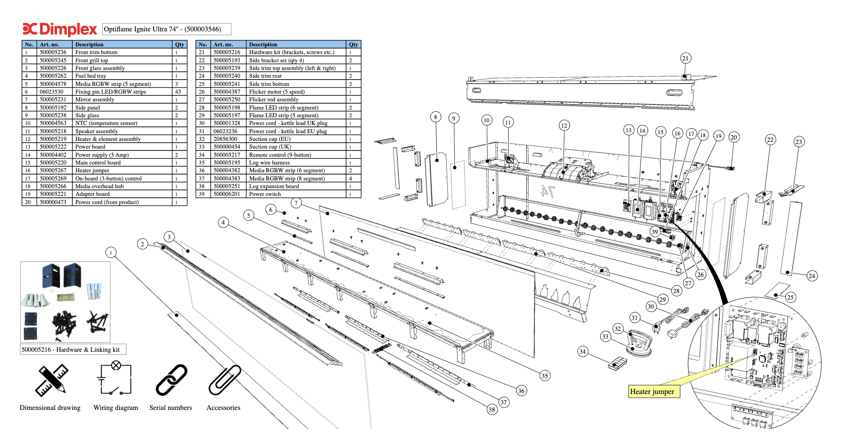Click callout bubble 12 above the heater
The width and height of the screenshot is (868, 434).
[x=564, y=126]
